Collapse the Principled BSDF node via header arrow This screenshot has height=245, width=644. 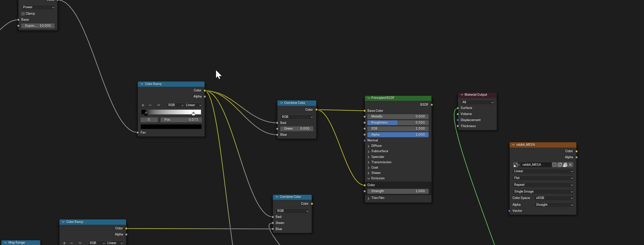(368, 98)
